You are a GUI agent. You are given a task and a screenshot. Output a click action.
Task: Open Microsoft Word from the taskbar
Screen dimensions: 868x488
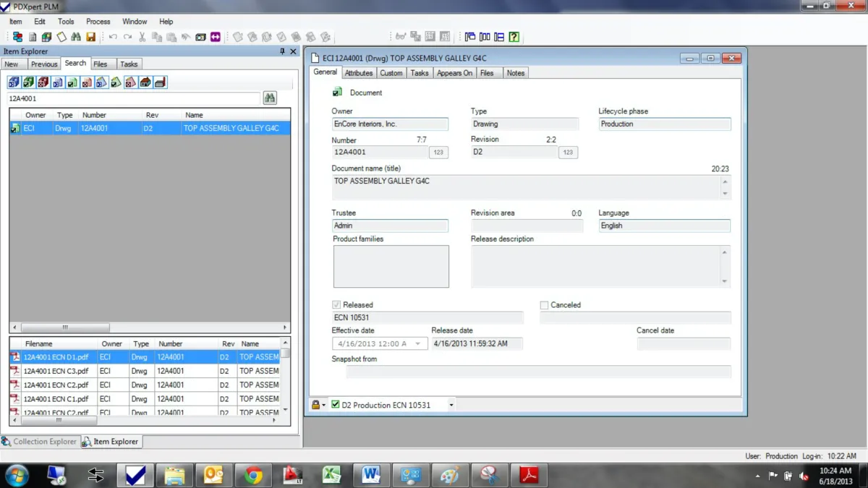click(371, 475)
